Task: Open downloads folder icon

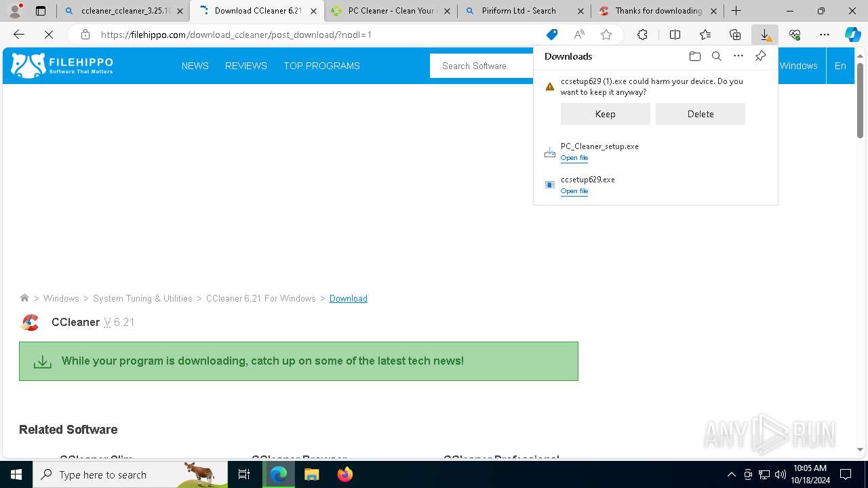Action: click(x=694, y=56)
